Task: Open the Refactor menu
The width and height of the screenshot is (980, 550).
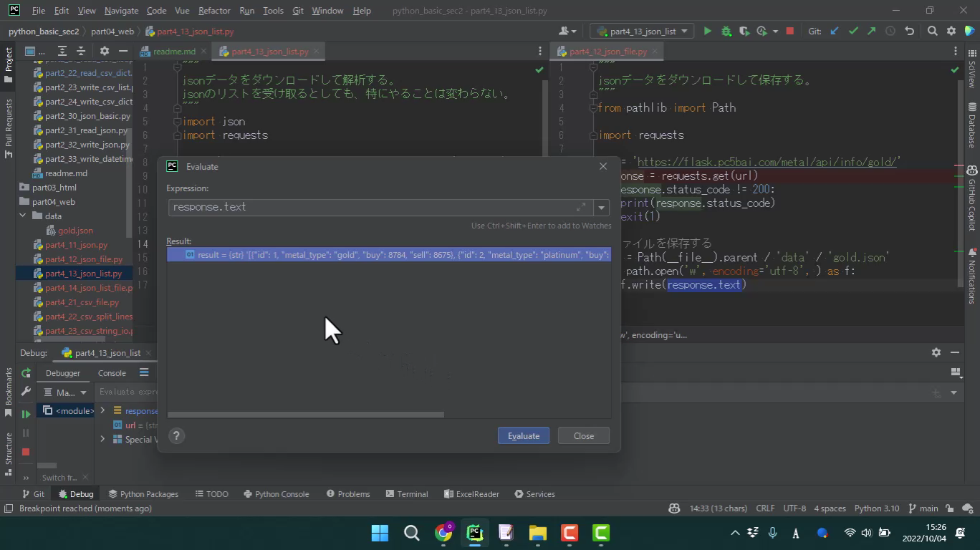Action: (x=213, y=11)
